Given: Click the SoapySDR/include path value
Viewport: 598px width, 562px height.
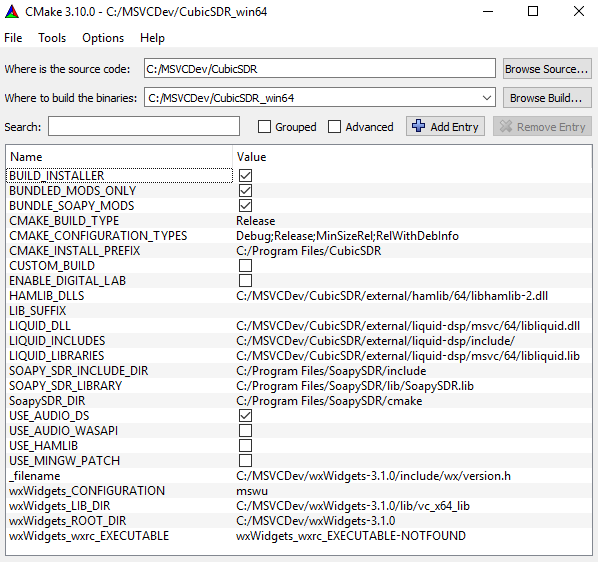Looking at the screenshot, I should (331, 371).
